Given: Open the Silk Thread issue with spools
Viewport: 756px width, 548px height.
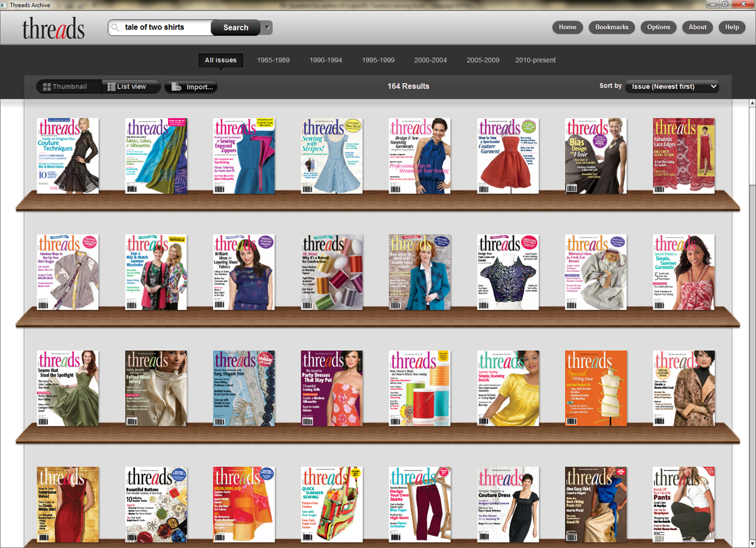Looking at the screenshot, I should click(x=332, y=272).
